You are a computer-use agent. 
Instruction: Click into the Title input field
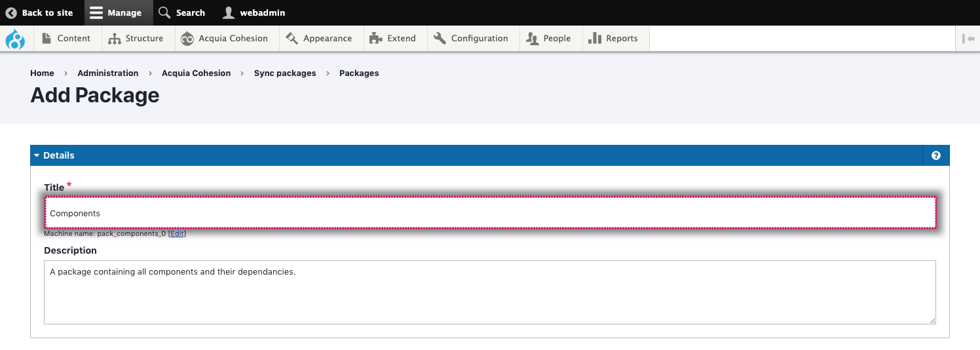click(x=490, y=214)
